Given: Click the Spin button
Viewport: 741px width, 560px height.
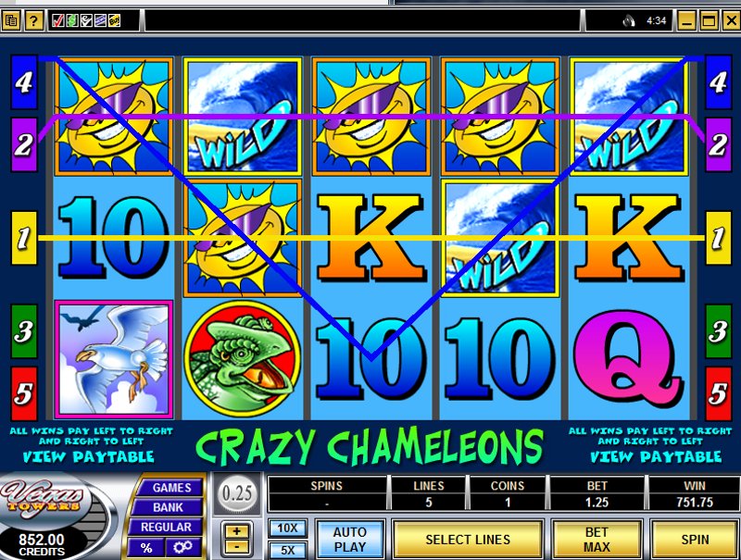Looking at the screenshot, I should pos(694,540).
